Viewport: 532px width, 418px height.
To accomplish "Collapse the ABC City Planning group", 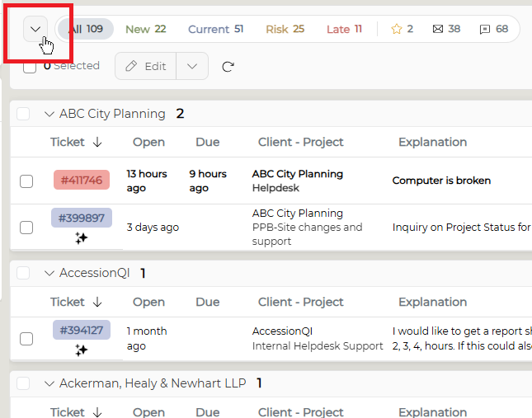I will coord(49,114).
